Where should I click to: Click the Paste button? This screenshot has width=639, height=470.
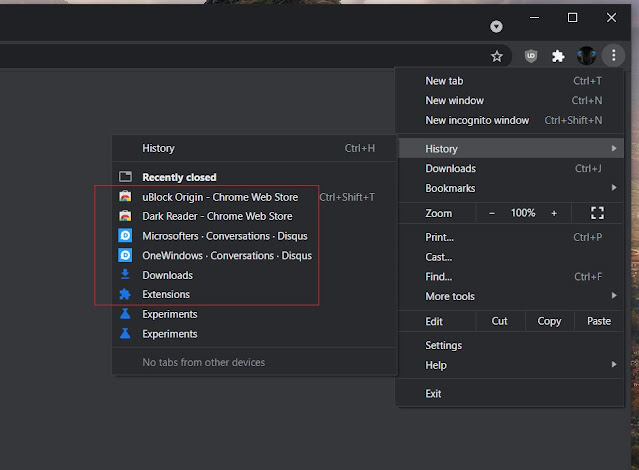[x=599, y=321]
